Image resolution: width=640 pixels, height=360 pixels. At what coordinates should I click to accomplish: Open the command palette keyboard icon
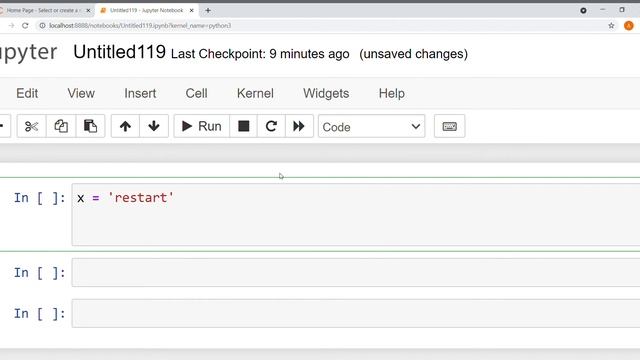(449, 126)
